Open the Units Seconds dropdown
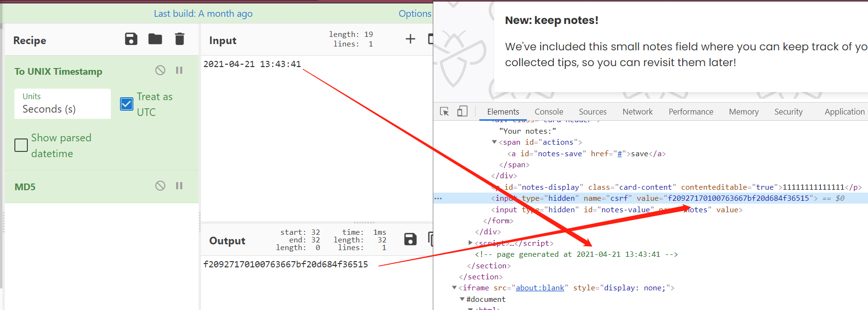This screenshot has height=310, width=868. tap(62, 104)
